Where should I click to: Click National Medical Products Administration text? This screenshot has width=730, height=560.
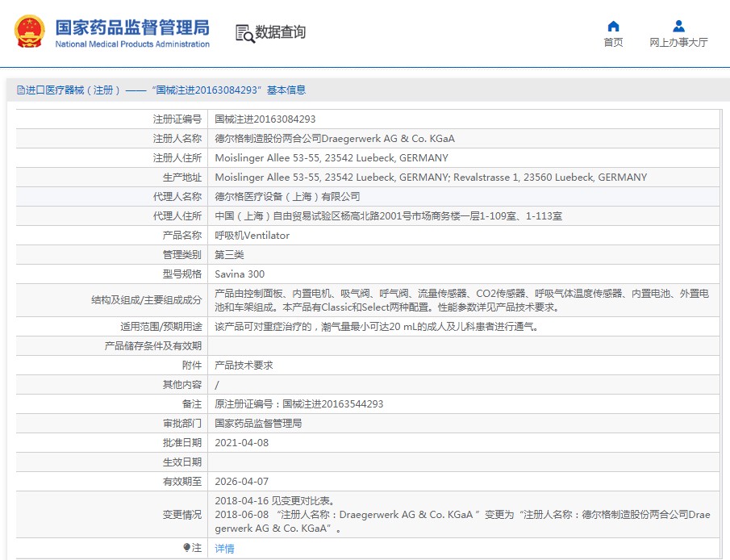pos(132,44)
